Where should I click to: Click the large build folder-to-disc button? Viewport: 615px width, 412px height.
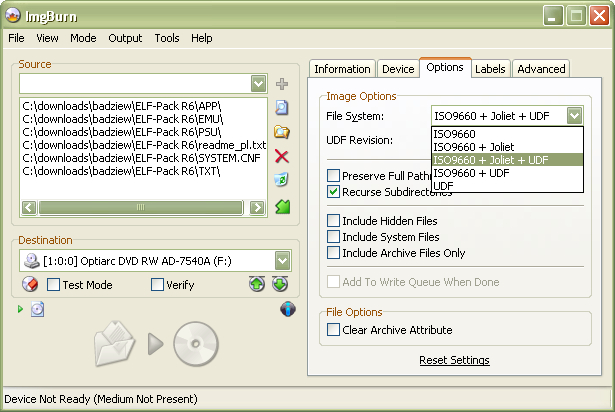coord(156,344)
